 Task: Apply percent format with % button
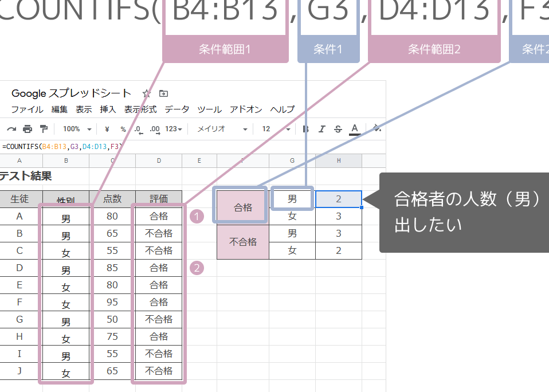[x=123, y=129]
